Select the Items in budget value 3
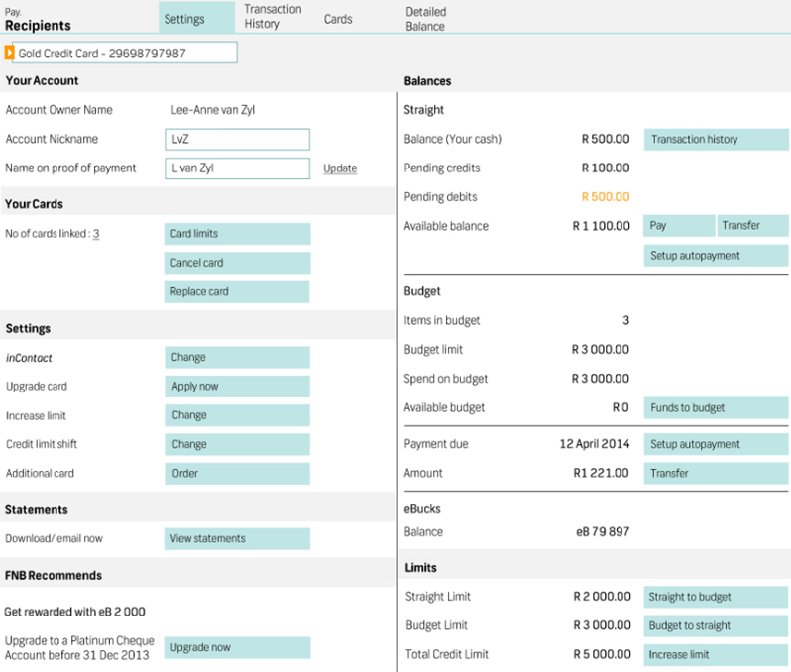Screen dimensions: 791x672 click(x=626, y=320)
